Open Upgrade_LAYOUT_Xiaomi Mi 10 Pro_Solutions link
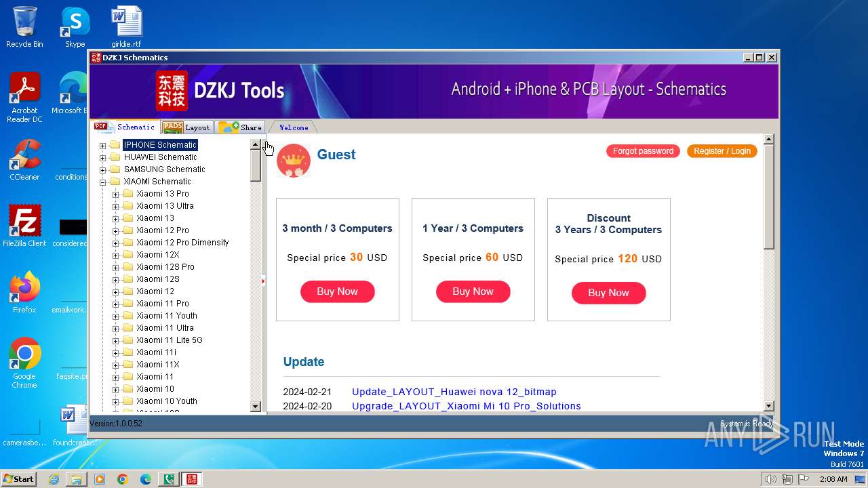Image resolution: width=868 pixels, height=488 pixels. click(466, 406)
